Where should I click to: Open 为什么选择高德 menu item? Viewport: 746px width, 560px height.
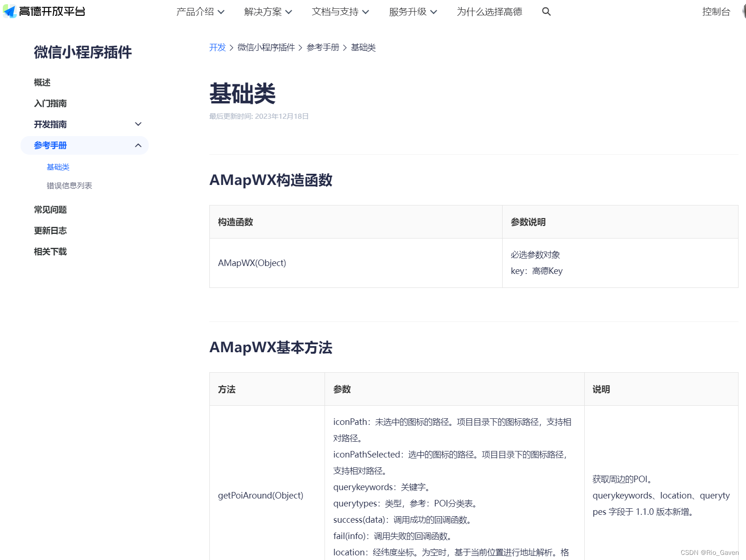pyautogui.click(x=490, y=12)
